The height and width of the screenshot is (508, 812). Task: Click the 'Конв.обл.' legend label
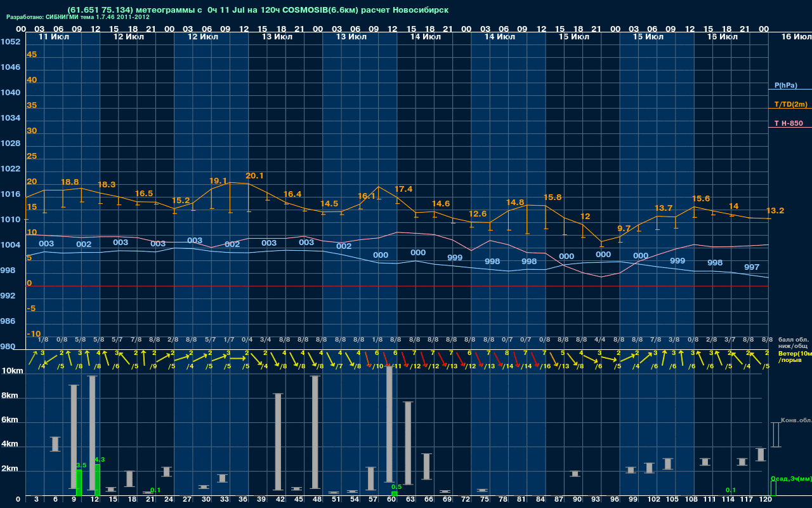click(x=796, y=420)
